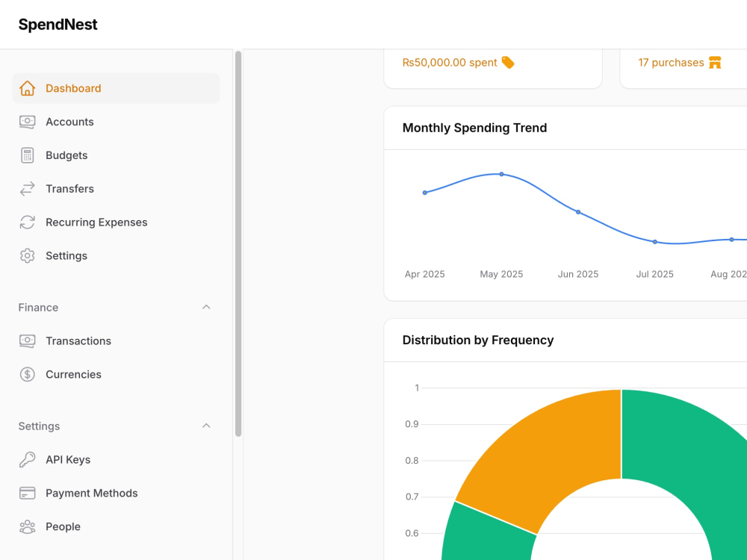Image resolution: width=747 pixels, height=560 pixels.
Task: Open the Dashboard page
Action: pyautogui.click(x=116, y=88)
